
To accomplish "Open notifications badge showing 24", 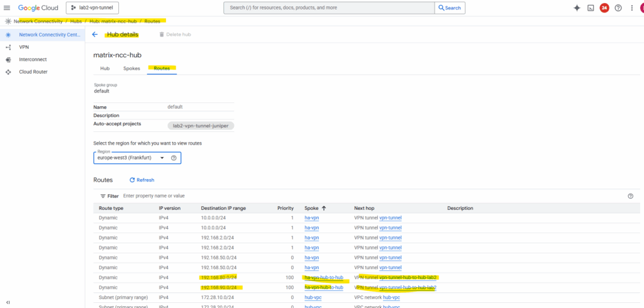I will tap(604, 8).
